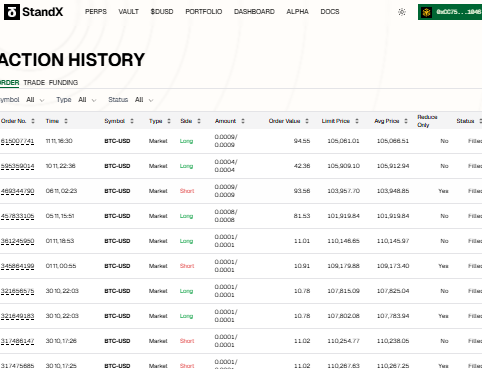
Task: Click avg price 107,783.94
Action: coord(393,316)
